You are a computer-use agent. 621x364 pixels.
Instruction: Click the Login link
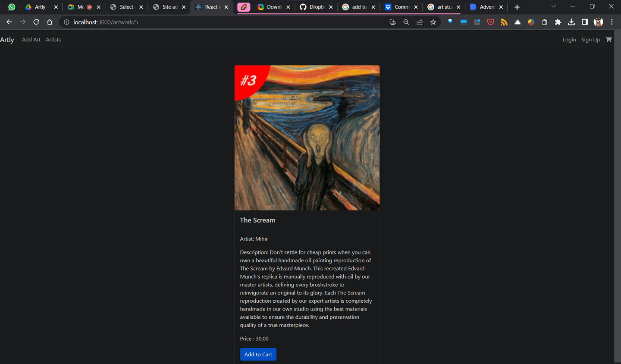[x=569, y=40]
